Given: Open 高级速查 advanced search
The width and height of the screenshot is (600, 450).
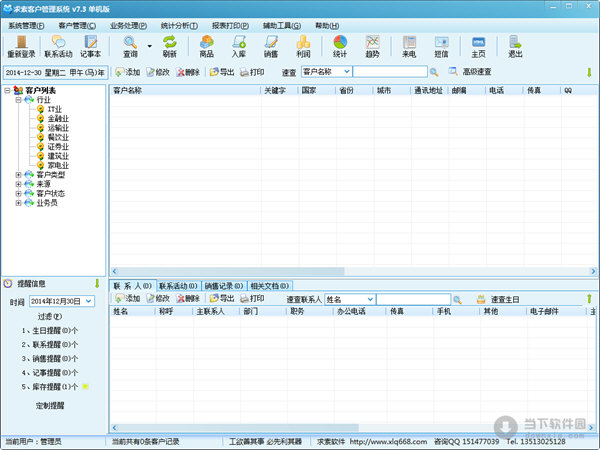Looking at the screenshot, I should click(470, 72).
